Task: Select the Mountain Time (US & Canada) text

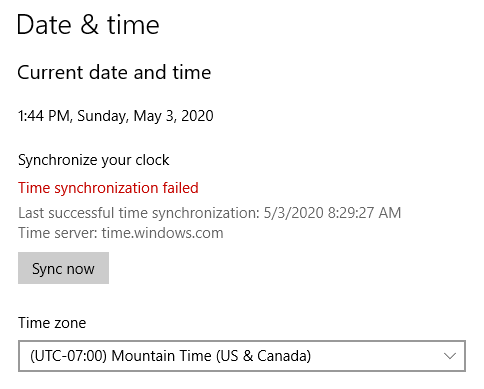Action: 211,356
